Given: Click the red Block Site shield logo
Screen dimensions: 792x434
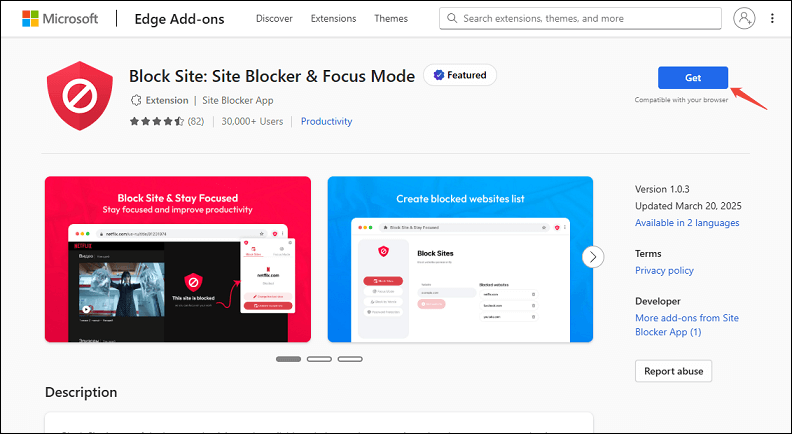Looking at the screenshot, I should point(80,95).
